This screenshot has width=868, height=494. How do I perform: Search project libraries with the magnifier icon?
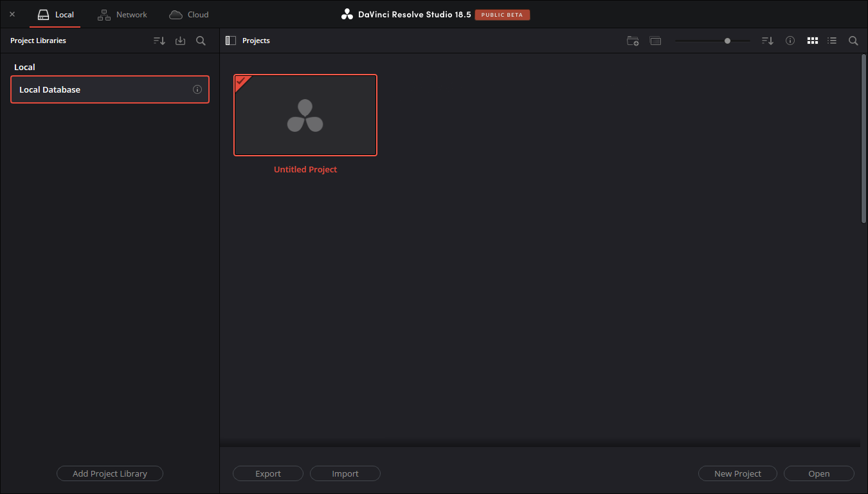(201, 41)
